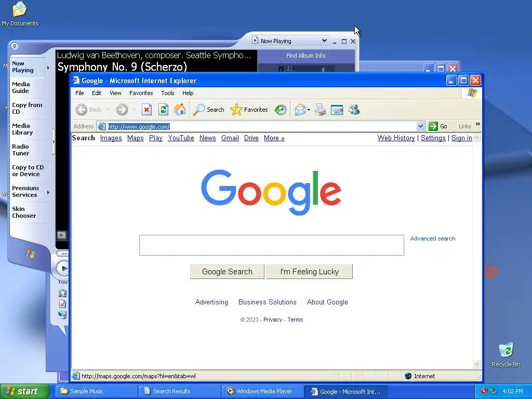Click the view options icon in Media Player
Viewport: 532px width, 399px height.
[x=62, y=235]
